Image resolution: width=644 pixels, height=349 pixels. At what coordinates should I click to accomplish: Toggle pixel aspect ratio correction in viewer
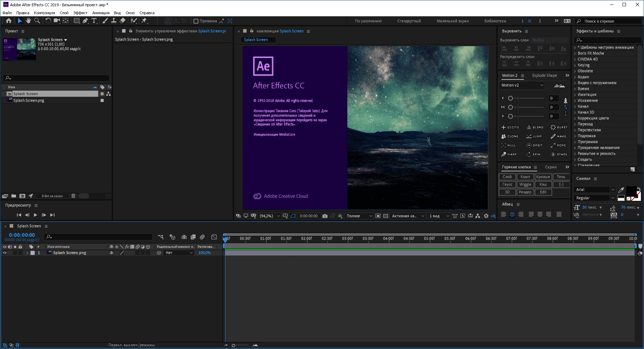coord(455,216)
